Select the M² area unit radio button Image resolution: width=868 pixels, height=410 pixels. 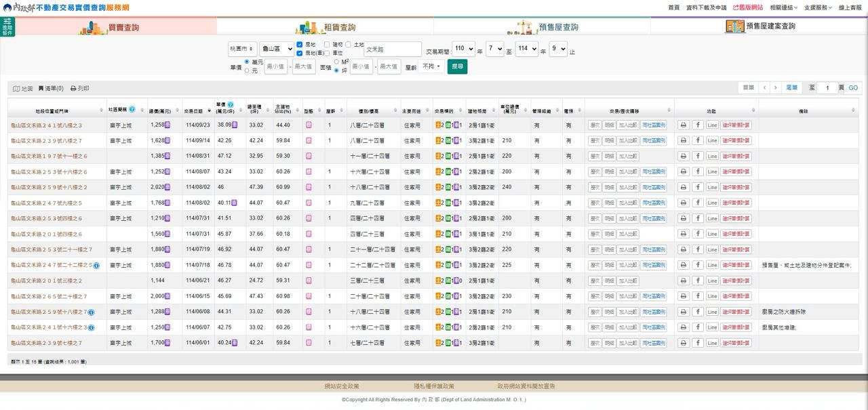tap(336, 62)
